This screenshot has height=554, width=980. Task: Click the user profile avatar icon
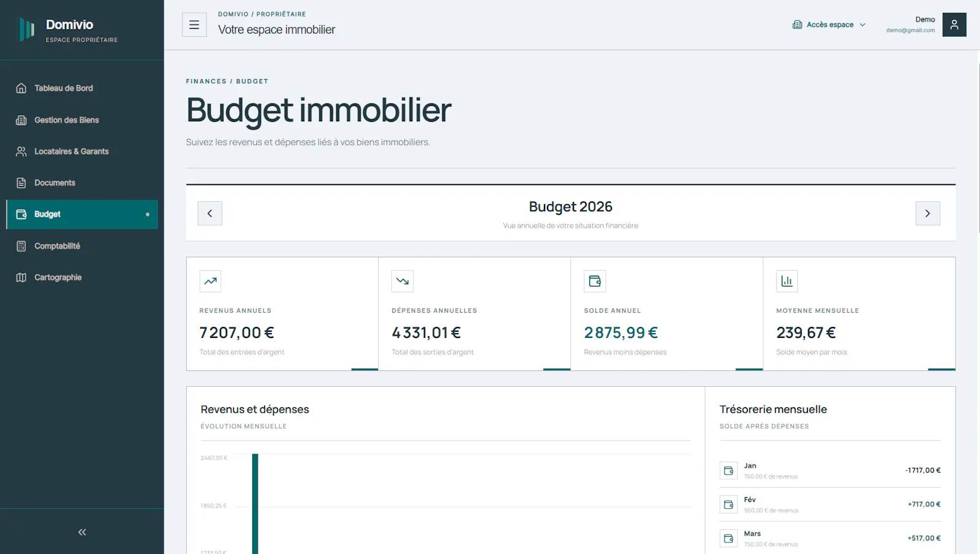pyautogui.click(x=954, y=24)
